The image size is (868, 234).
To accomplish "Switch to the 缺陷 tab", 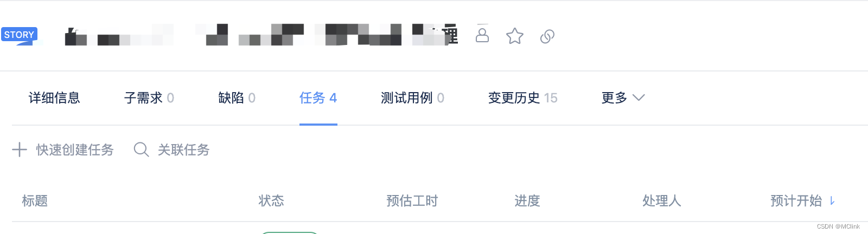I will coord(237,97).
